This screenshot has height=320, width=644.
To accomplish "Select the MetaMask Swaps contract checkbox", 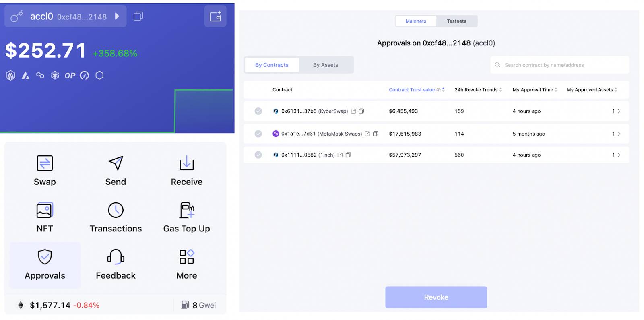I will coord(258,134).
